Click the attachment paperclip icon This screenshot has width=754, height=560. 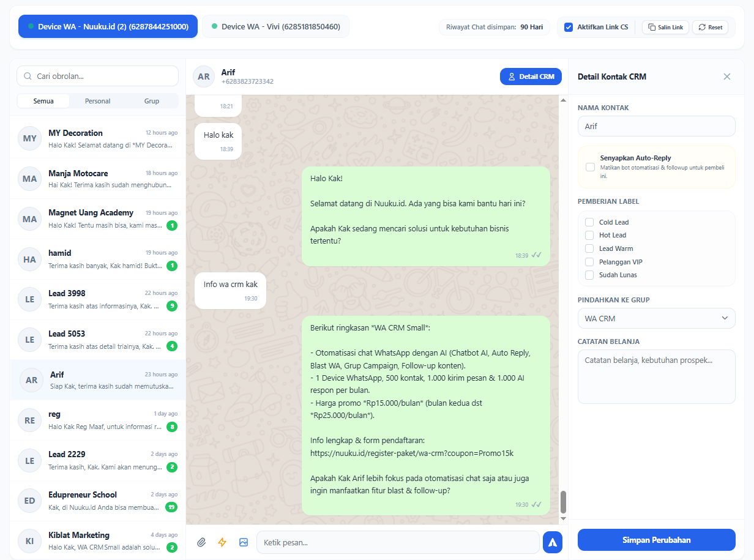pyautogui.click(x=201, y=542)
